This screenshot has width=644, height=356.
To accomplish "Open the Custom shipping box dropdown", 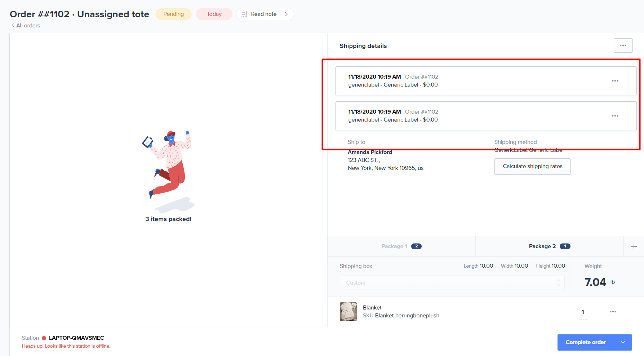I will coord(452,283).
